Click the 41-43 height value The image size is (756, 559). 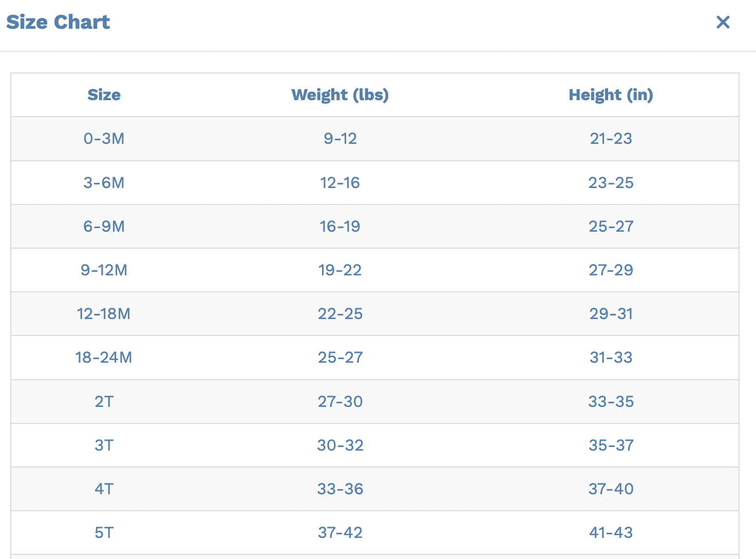(611, 533)
